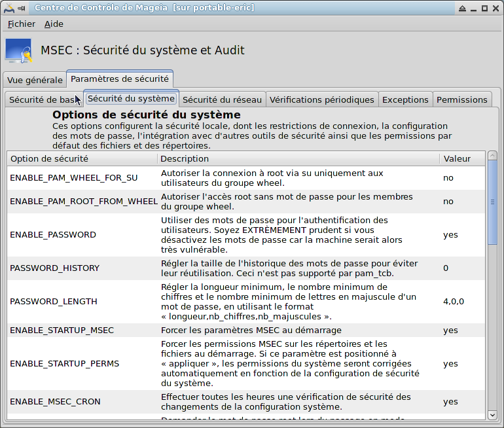The height and width of the screenshot is (428, 504).
Task: Maximize the Mageia Control Center window
Action: pyautogui.click(x=485, y=9)
